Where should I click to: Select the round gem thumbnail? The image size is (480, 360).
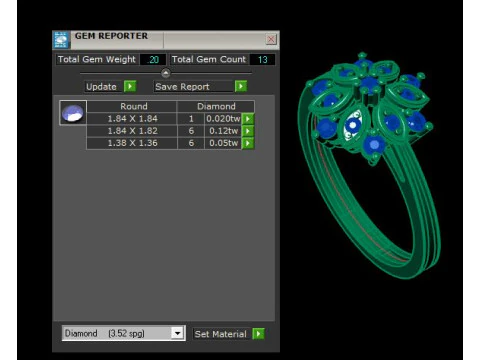pyautogui.click(x=73, y=113)
